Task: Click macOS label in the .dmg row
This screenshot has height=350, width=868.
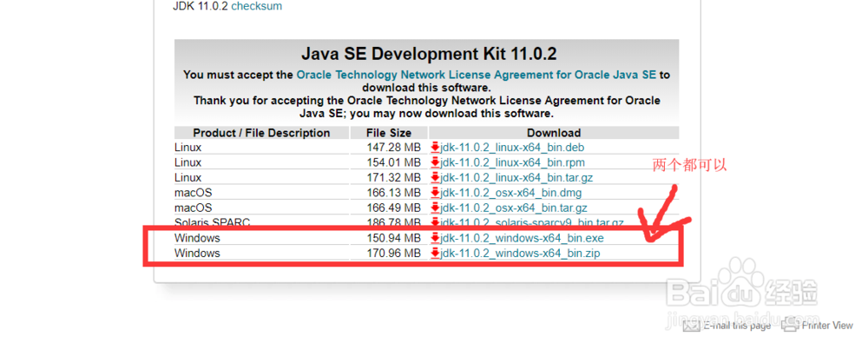Action: click(194, 193)
